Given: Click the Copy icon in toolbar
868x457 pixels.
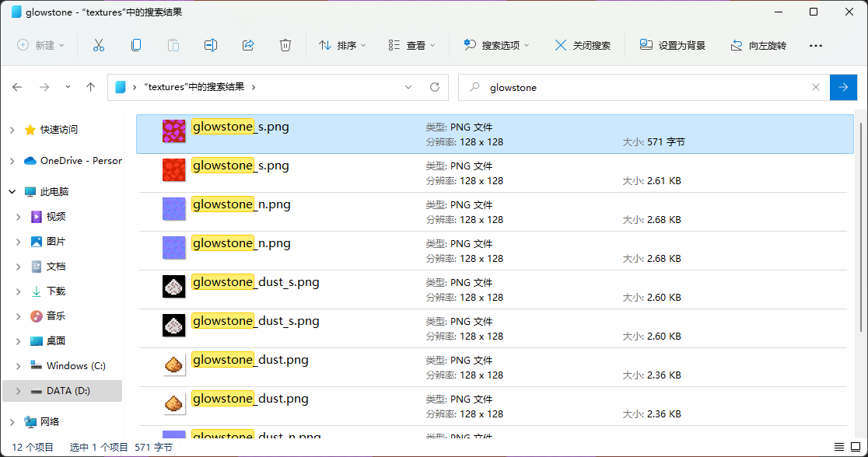Looking at the screenshot, I should [x=136, y=45].
